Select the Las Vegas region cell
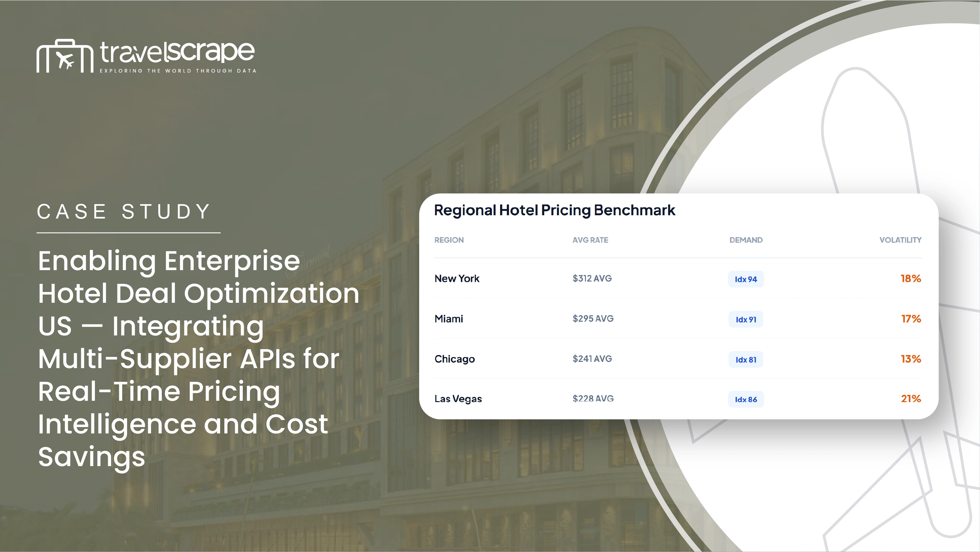This screenshot has height=552, width=980. coord(458,398)
